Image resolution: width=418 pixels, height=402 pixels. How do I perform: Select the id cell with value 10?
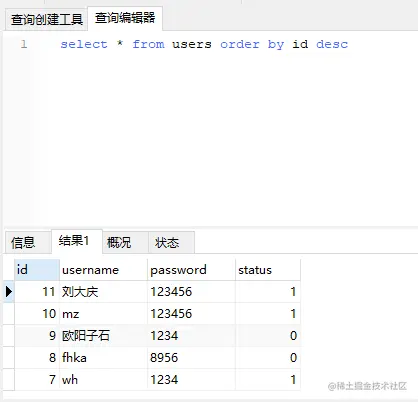(37, 314)
